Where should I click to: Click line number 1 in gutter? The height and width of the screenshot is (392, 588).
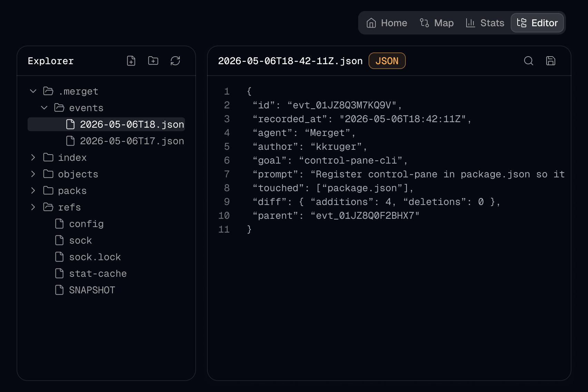pos(227,91)
